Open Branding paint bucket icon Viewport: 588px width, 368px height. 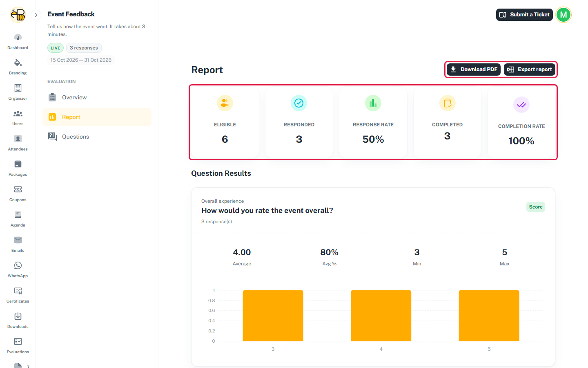click(18, 63)
